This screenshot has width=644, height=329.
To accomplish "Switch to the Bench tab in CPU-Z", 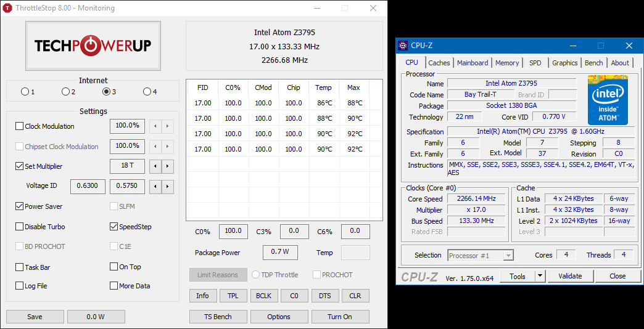I will pyautogui.click(x=594, y=63).
